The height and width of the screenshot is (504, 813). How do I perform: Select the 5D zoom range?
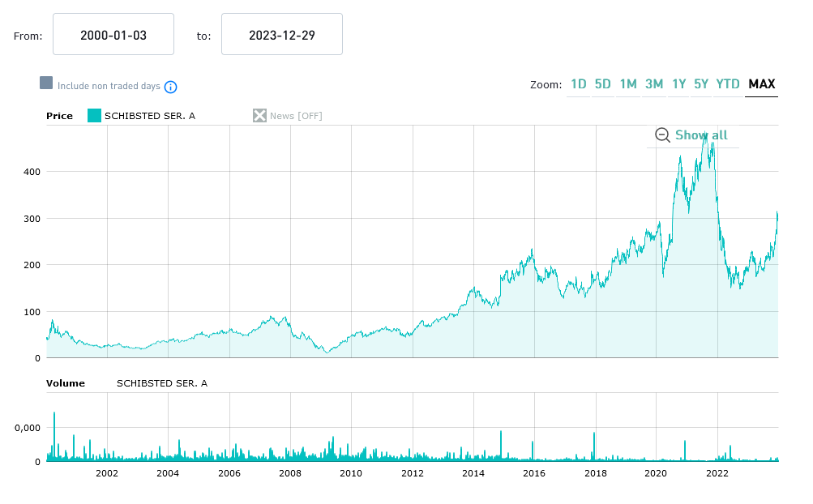[603, 84]
